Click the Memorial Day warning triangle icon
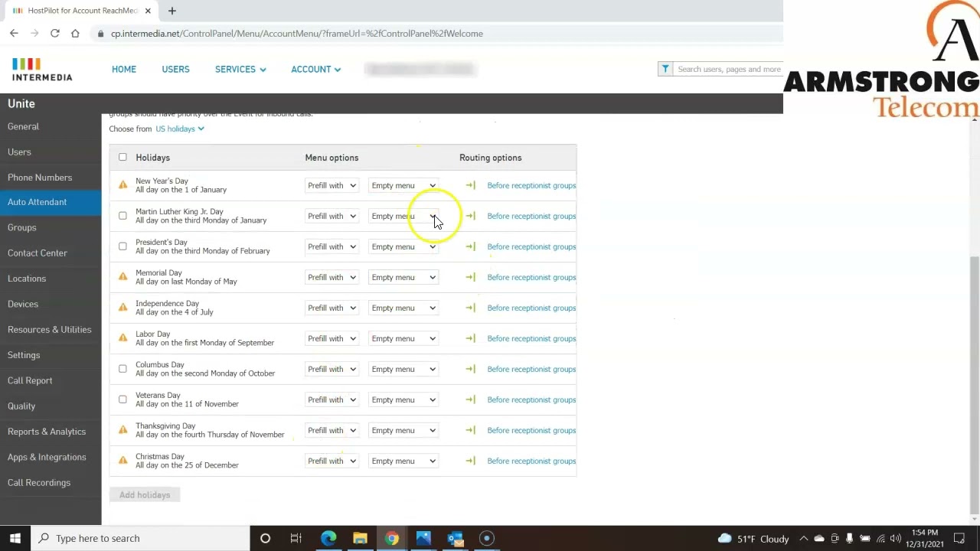 (x=122, y=277)
